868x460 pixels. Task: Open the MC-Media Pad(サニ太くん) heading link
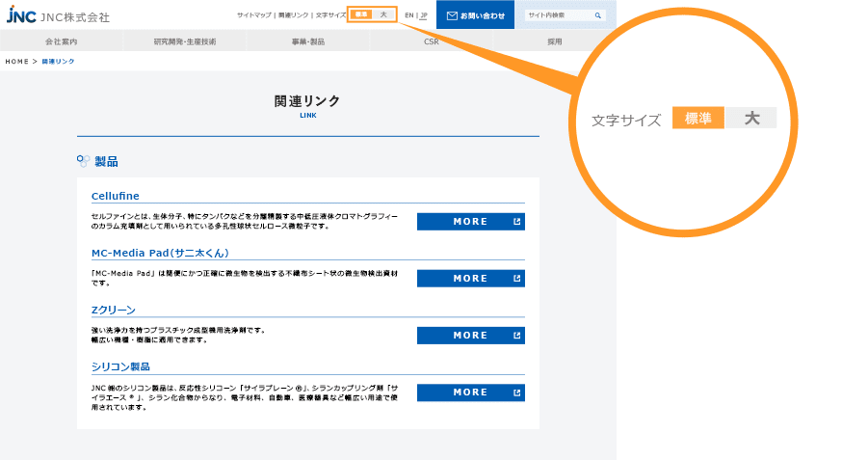coord(160,253)
